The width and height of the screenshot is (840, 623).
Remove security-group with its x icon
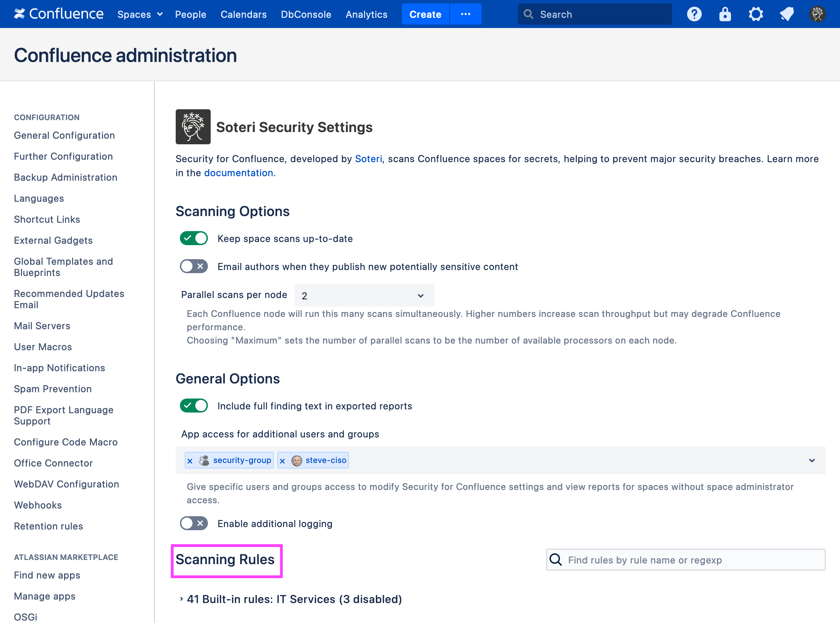pos(190,461)
